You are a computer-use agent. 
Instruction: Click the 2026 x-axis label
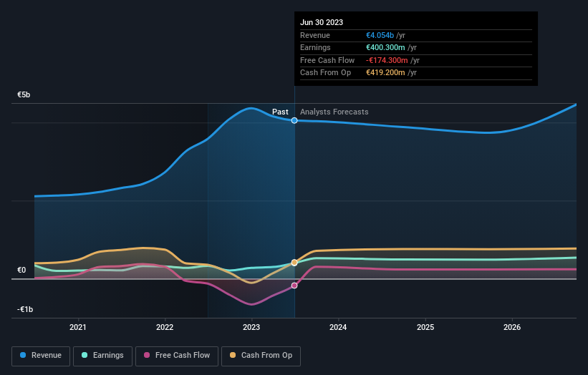pos(512,327)
